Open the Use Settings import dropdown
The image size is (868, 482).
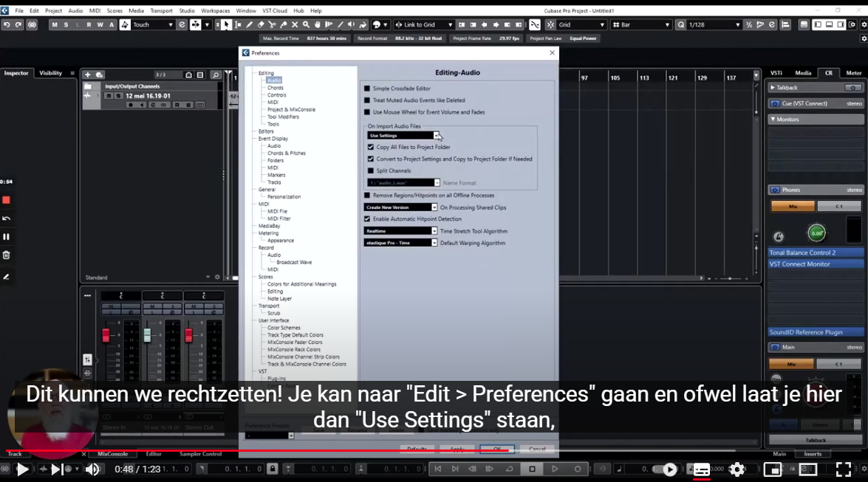point(403,136)
